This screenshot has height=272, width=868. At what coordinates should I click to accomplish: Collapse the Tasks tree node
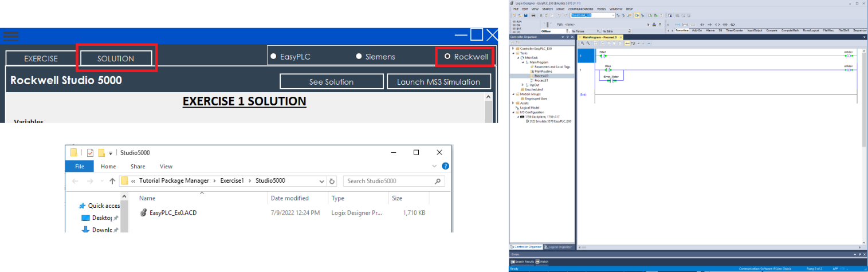point(513,53)
